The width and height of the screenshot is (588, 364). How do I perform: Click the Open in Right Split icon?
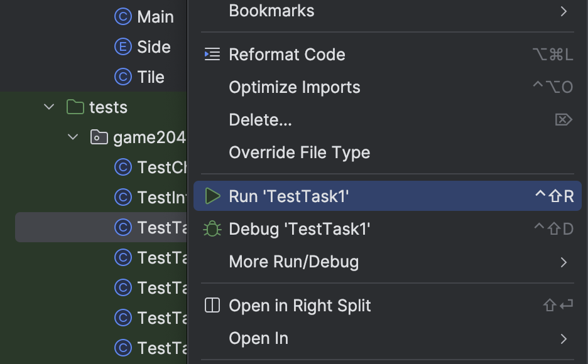212,306
